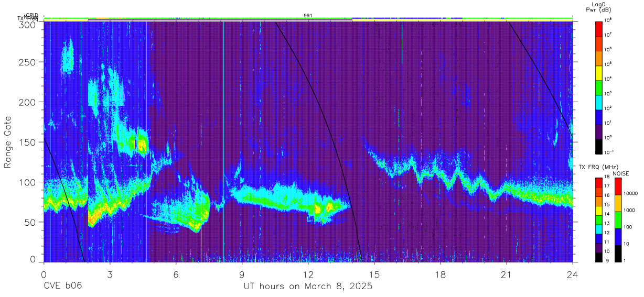Click the cyan 12–13 MHz TX FRQ swatch

[x=599, y=229]
